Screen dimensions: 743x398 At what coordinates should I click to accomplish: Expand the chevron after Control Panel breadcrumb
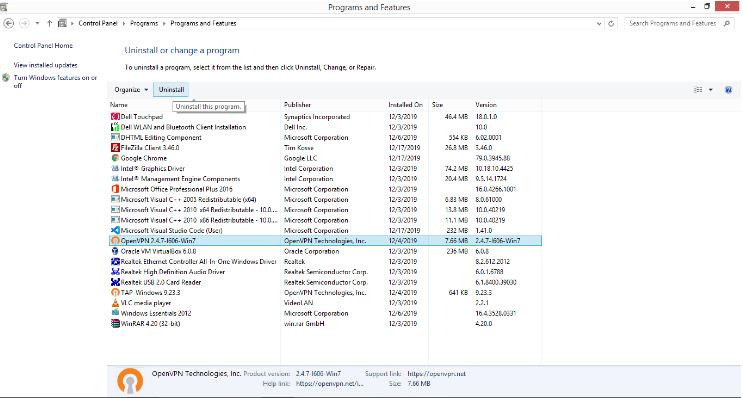tap(124, 23)
